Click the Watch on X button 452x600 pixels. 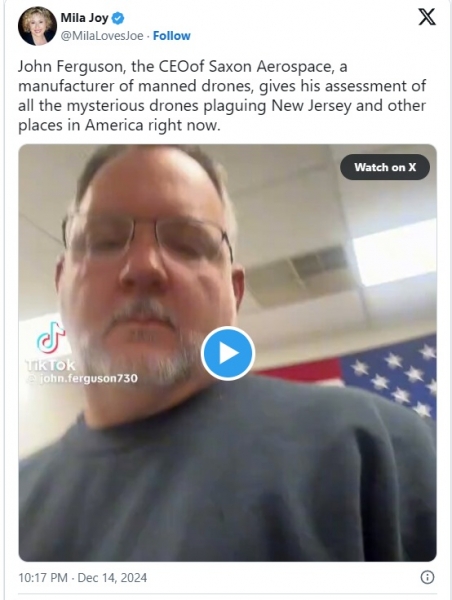tap(385, 167)
